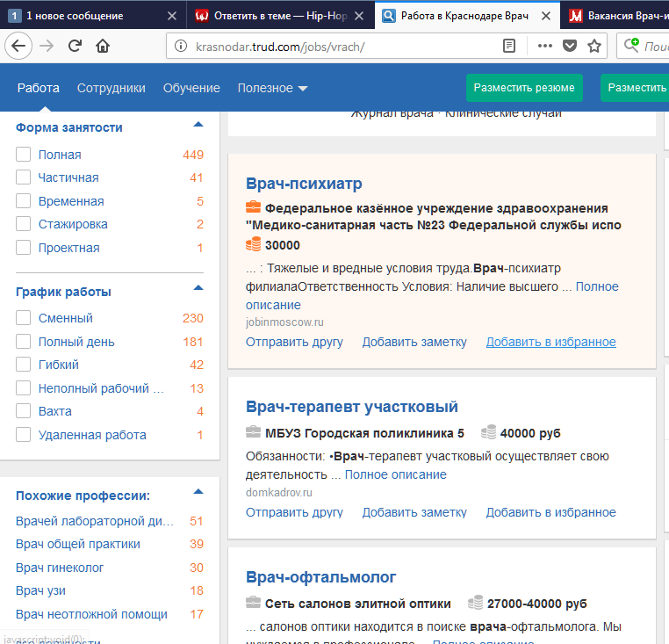Click briefcase icon beside МБУЗ Городская поликлиника 5
669x644 pixels.
coord(253,431)
